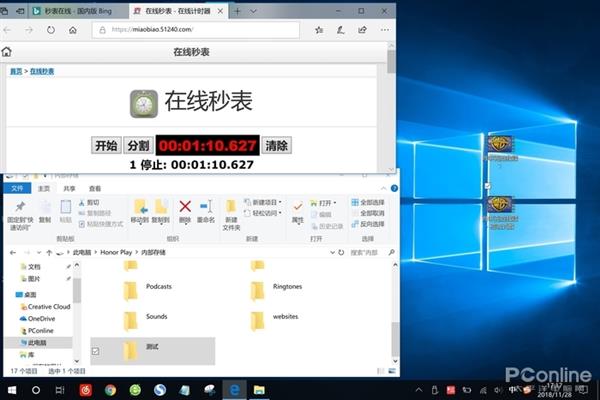Viewport: 600px width, 400px height.
Task: Click the 分割 split button
Action: (x=138, y=145)
